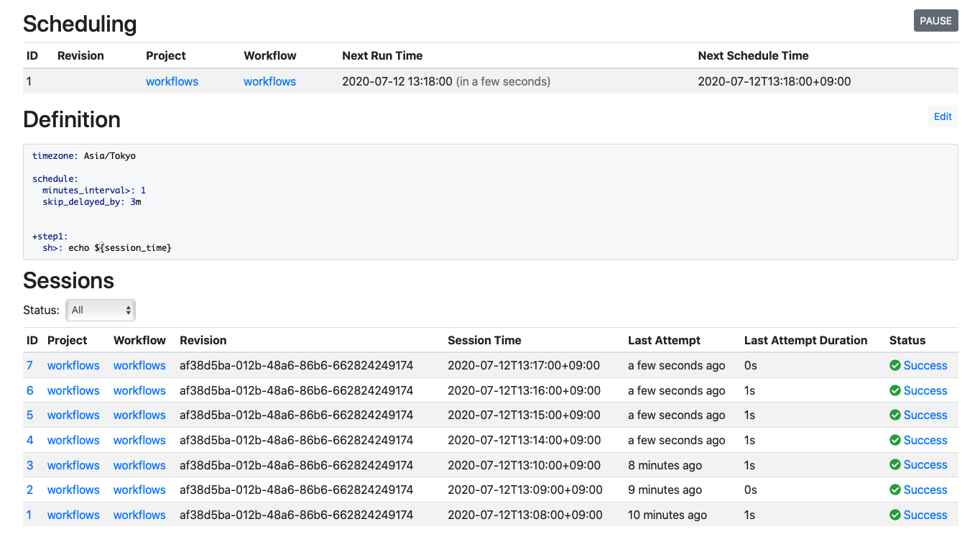Open the workflow link in session 2 row

139,490
